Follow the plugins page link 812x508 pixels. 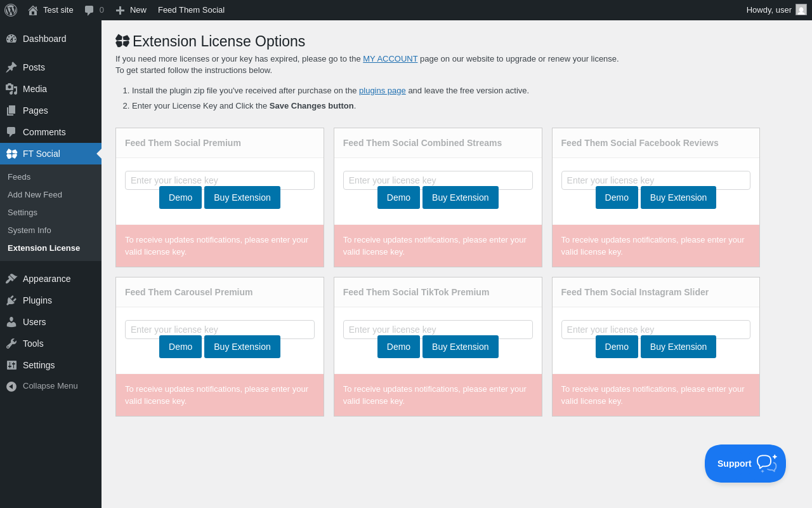coord(383,91)
